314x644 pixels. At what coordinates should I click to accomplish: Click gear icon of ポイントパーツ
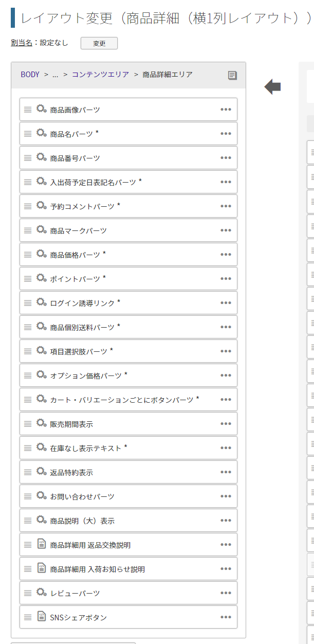(x=42, y=278)
